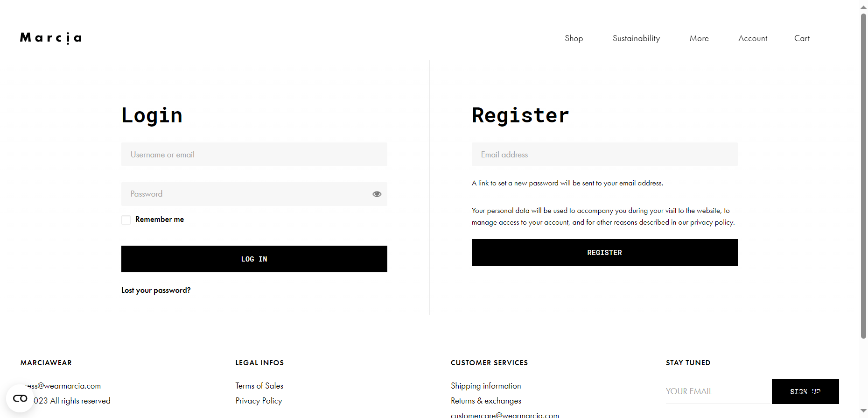Open the Sustainability menu item
Viewport: 868px width, 418px height.
tap(636, 38)
